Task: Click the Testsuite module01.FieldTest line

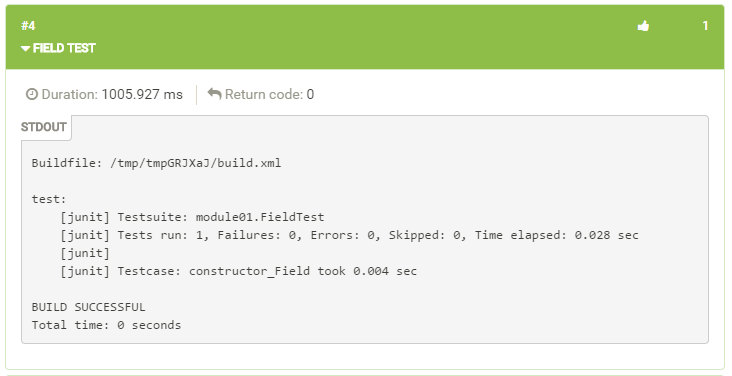Action: click(x=192, y=217)
